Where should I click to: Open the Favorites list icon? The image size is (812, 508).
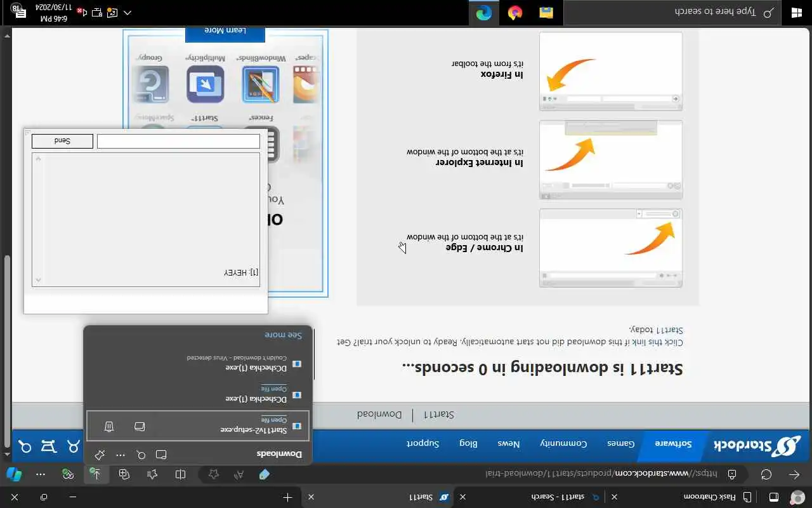(x=152, y=474)
